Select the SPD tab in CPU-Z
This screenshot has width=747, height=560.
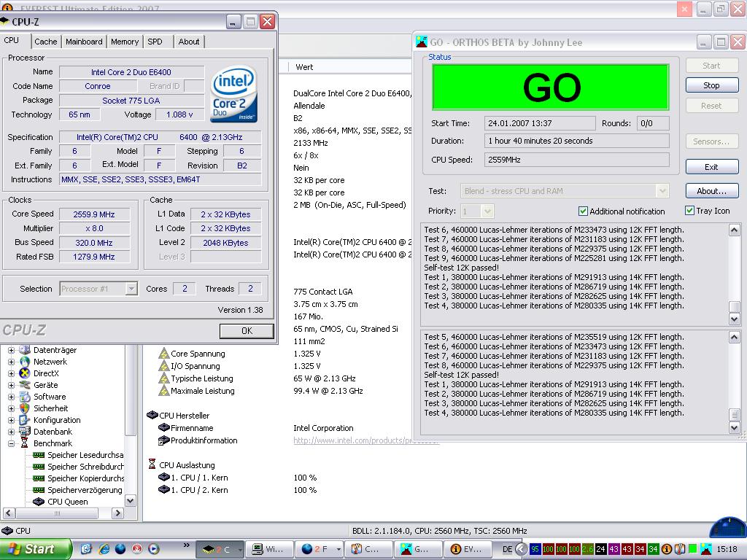[155, 42]
